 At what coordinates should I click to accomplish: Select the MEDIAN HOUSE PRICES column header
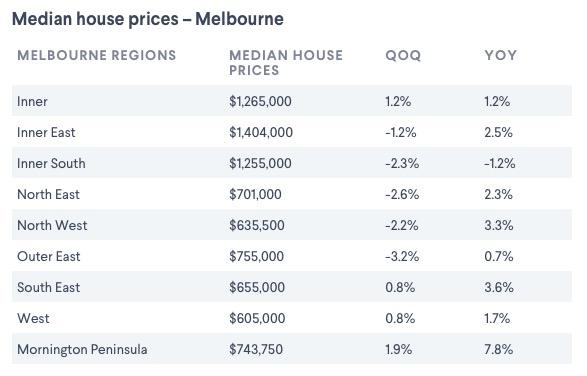[286, 63]
